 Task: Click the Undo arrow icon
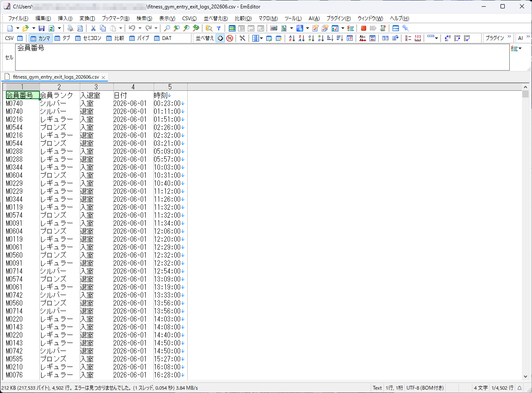click(x=132, y=28)
